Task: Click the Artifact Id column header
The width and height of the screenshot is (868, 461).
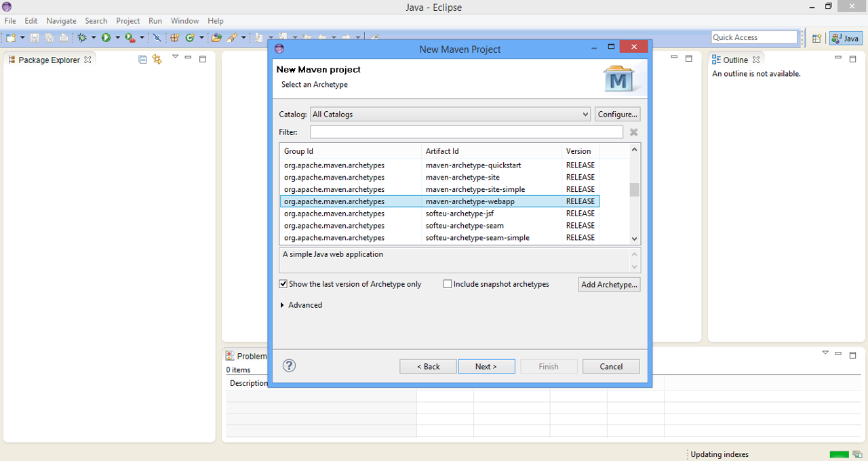Action: [492, 151]
